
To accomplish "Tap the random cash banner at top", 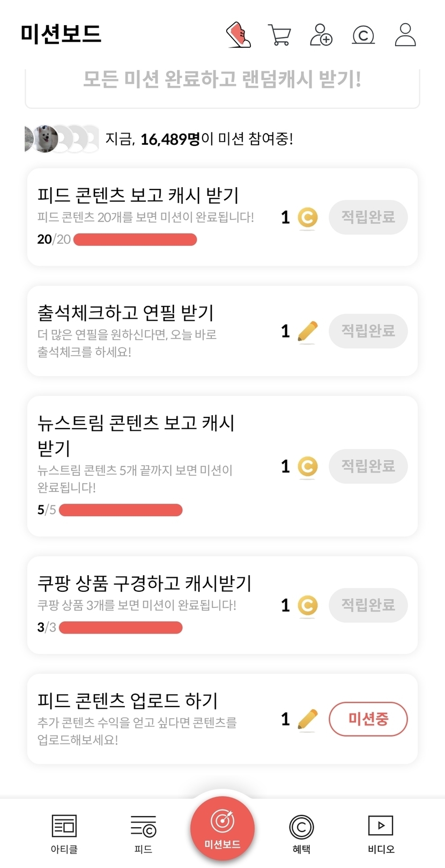I will 222,80.
